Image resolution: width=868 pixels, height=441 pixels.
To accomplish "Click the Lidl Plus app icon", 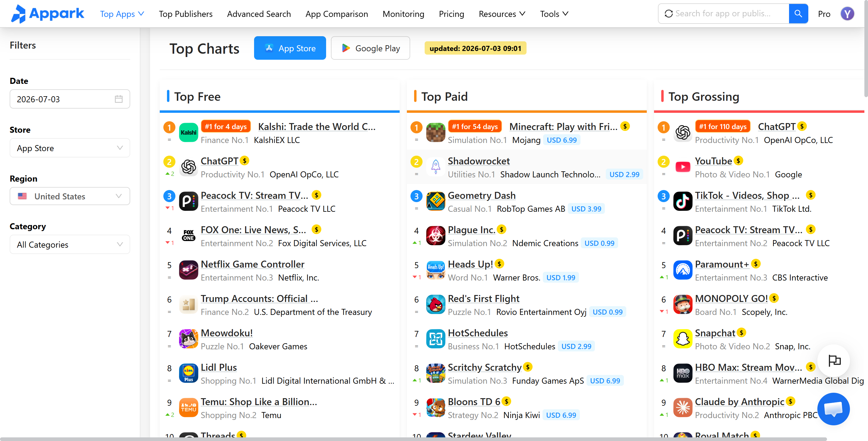I will (188, 373).
